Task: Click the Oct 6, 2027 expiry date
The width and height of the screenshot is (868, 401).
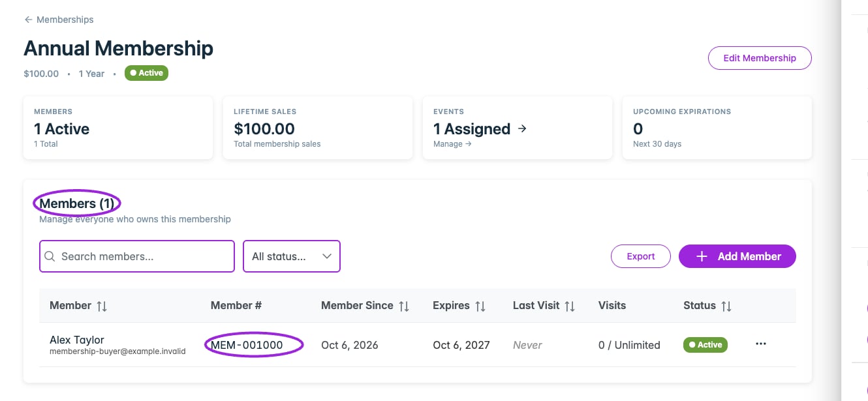Action: point(461,345)
